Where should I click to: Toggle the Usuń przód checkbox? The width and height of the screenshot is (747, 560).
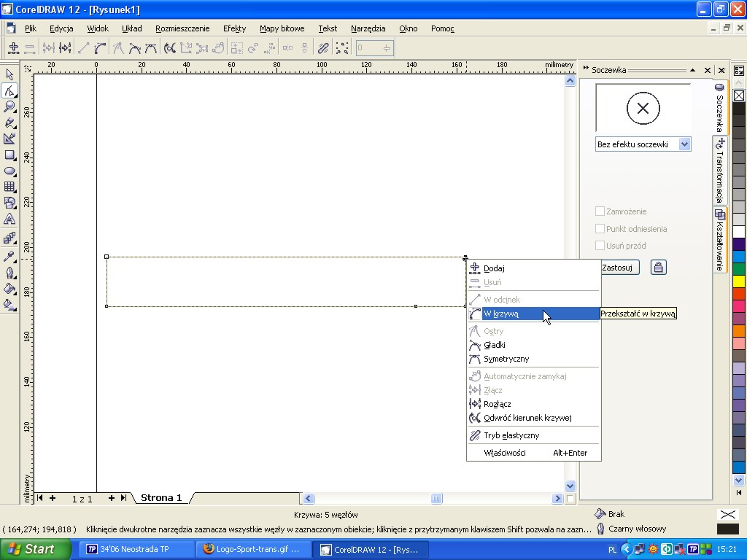[600, 246]
